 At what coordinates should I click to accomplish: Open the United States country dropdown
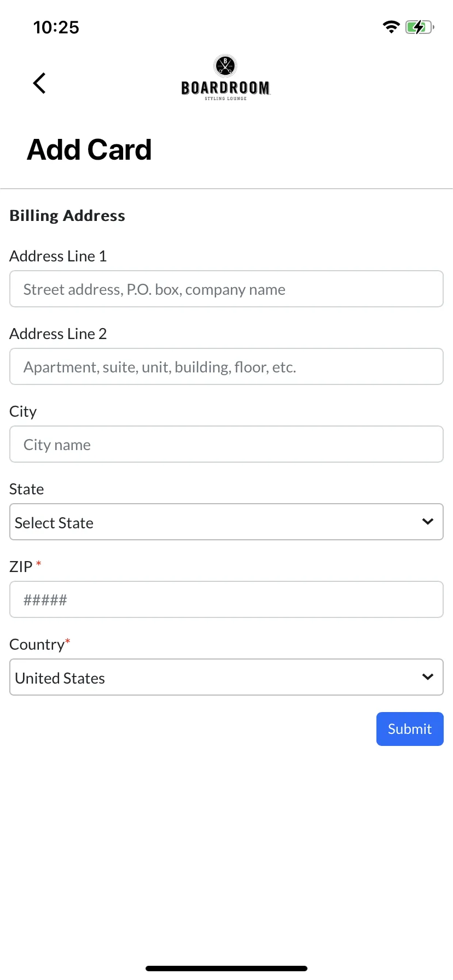tap(226, 677)
